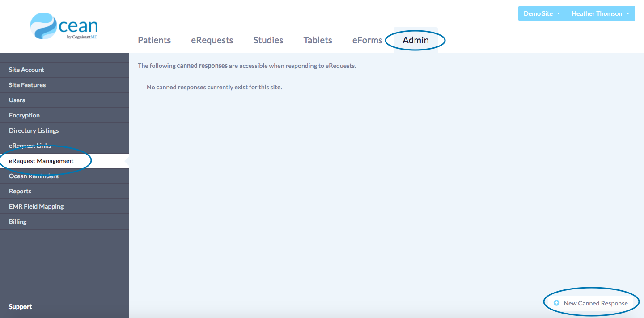This screenshot has width=644, height=318.
Task: Go to the Studies tab
Action: coord(268,40)
